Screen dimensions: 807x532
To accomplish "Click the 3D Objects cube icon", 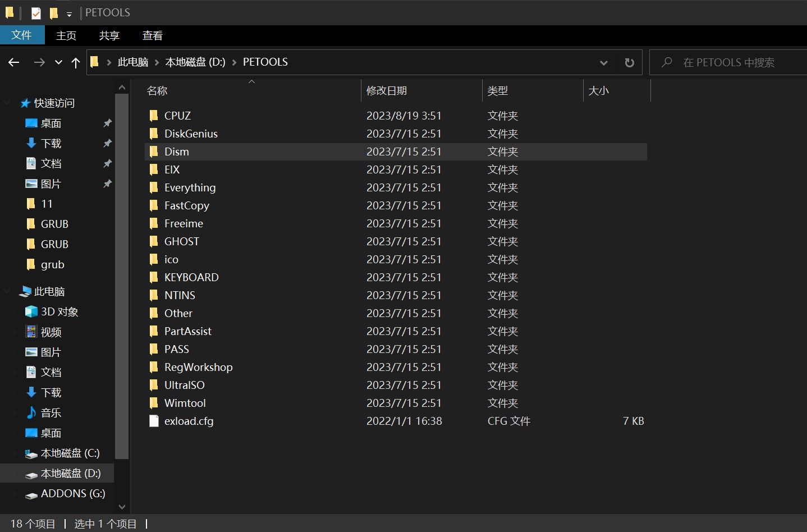I will tap(31, 311).
